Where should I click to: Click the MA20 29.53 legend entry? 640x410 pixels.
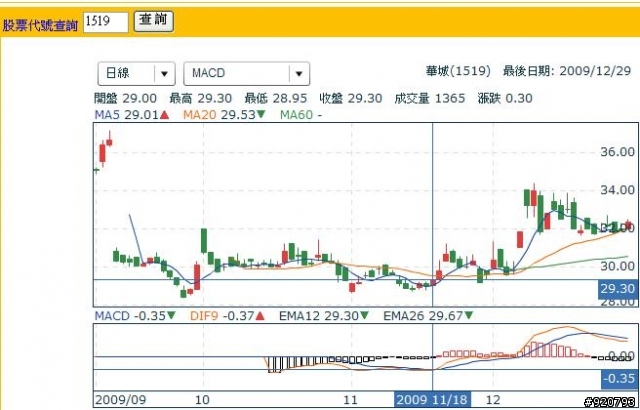coord(224,115)
